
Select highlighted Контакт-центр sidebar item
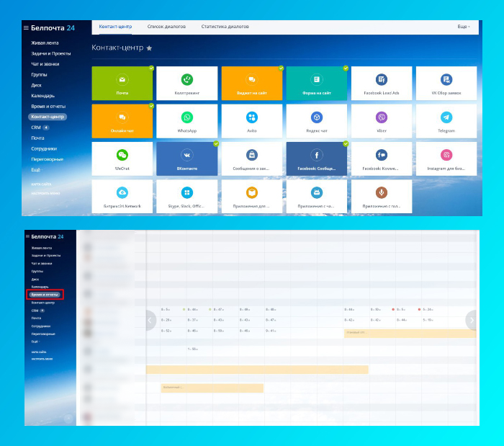pyautogui.click(x=48, y=117)
